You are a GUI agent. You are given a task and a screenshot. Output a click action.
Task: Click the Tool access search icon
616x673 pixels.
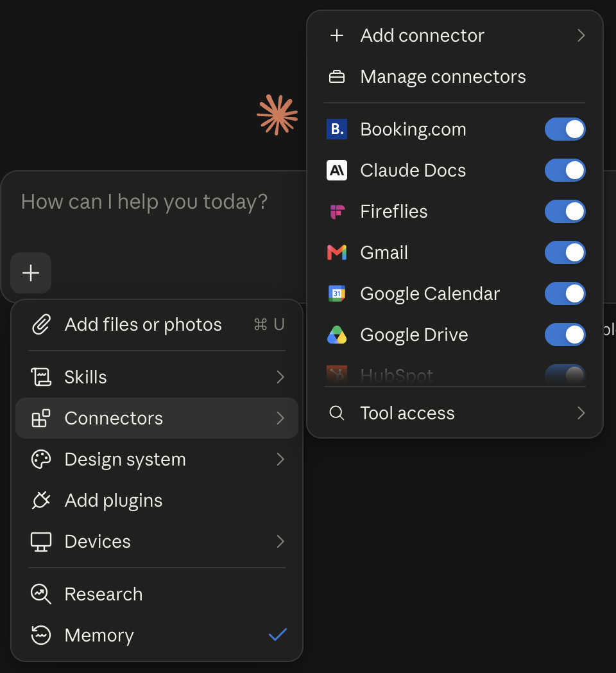click(x=337, y=414)
